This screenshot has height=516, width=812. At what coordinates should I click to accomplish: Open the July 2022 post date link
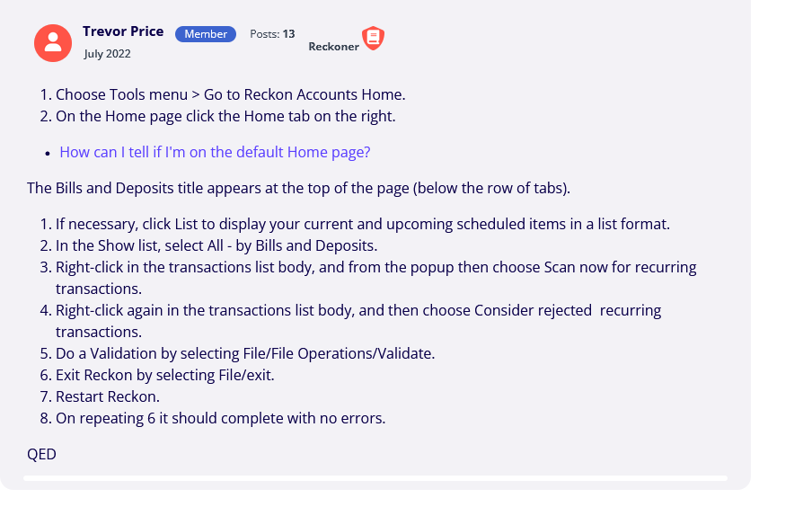[x=107, y=54]
